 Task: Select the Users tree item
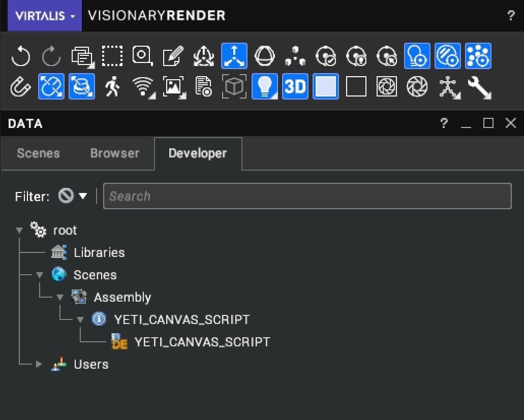(91, 364)
